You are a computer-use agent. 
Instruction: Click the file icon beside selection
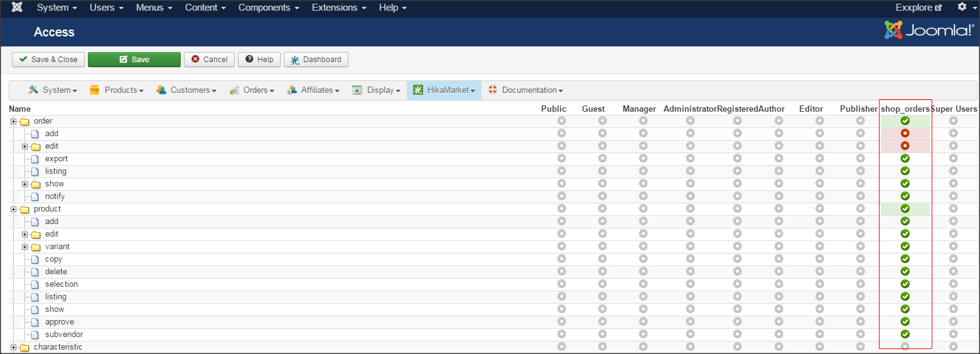pos(35,284)
